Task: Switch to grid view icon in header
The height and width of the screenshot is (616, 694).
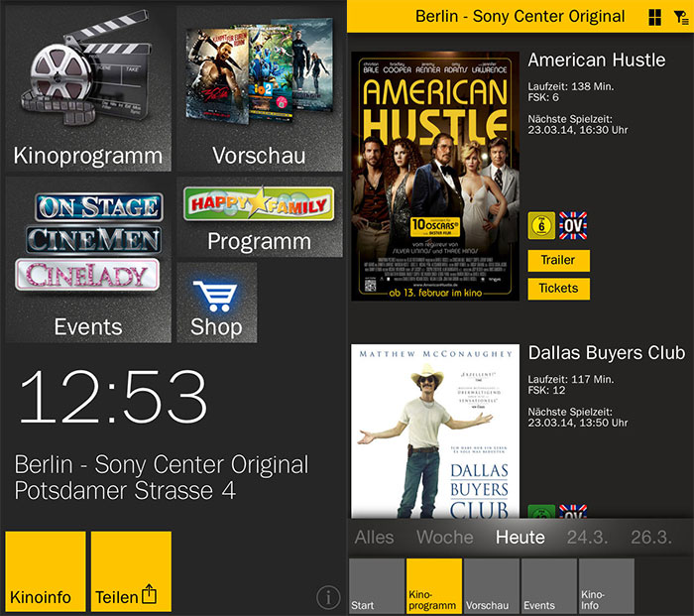Action: (x=654, y=17)
